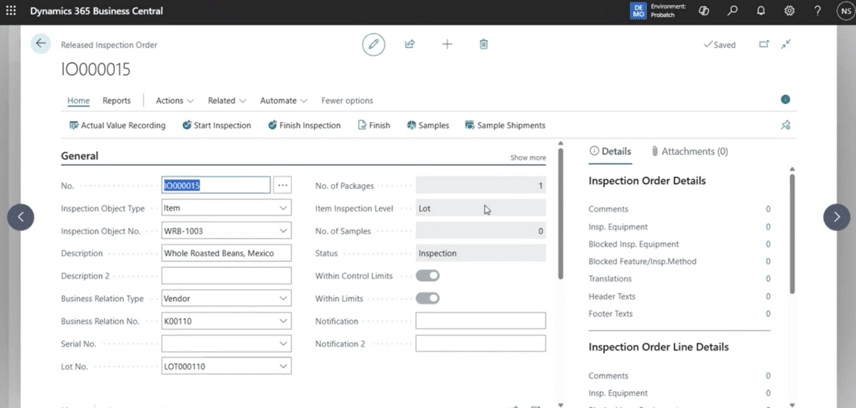Click Show more in General section

point(527,158)
